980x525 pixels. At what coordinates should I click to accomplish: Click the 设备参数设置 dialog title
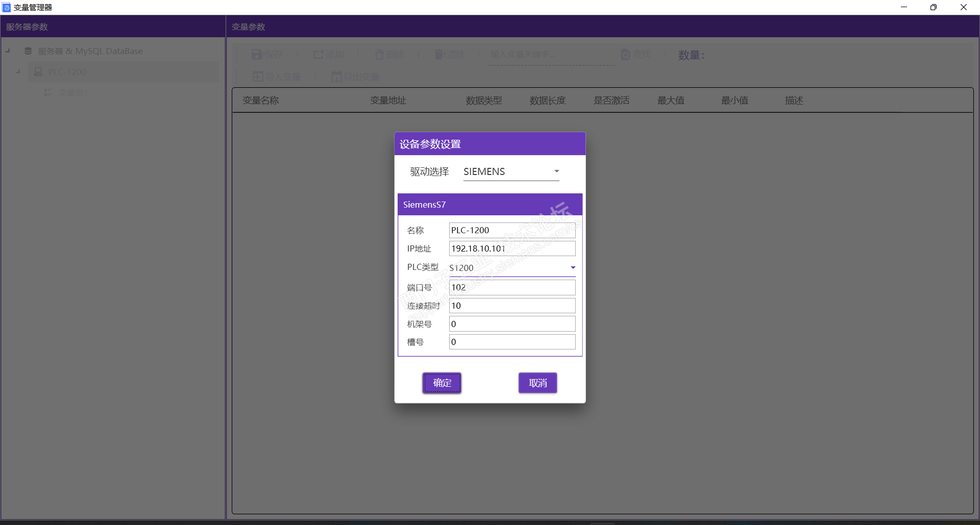430,144
